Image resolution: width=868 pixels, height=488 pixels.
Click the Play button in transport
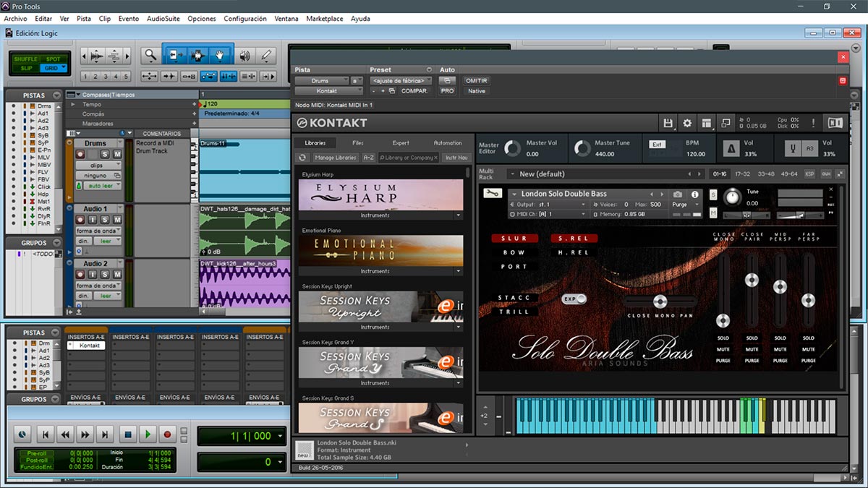[x=148, y=435]
